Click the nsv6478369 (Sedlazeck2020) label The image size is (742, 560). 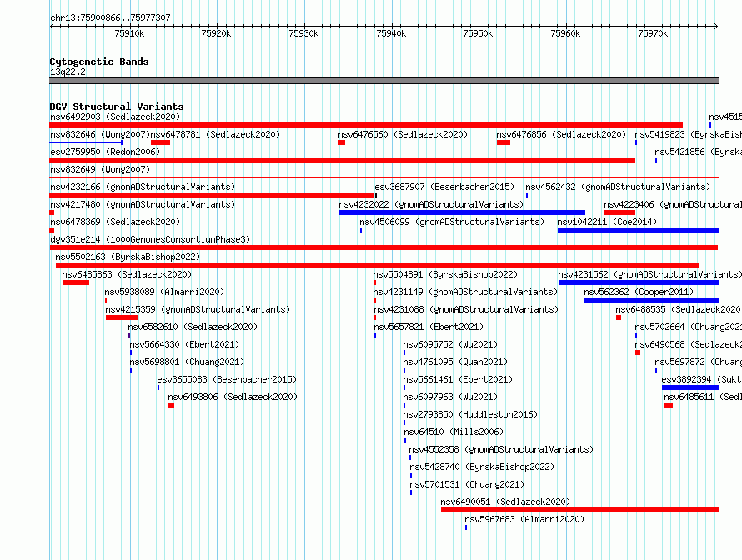click(115, 222)
